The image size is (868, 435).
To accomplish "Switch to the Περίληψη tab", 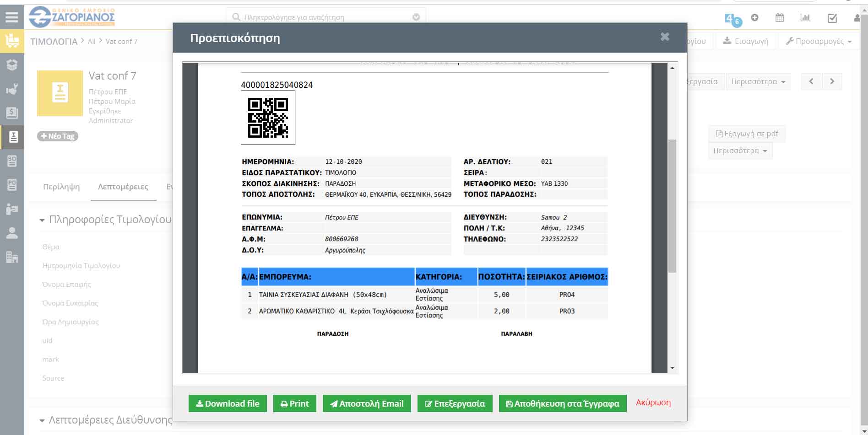I will click(x=61, y=187).
